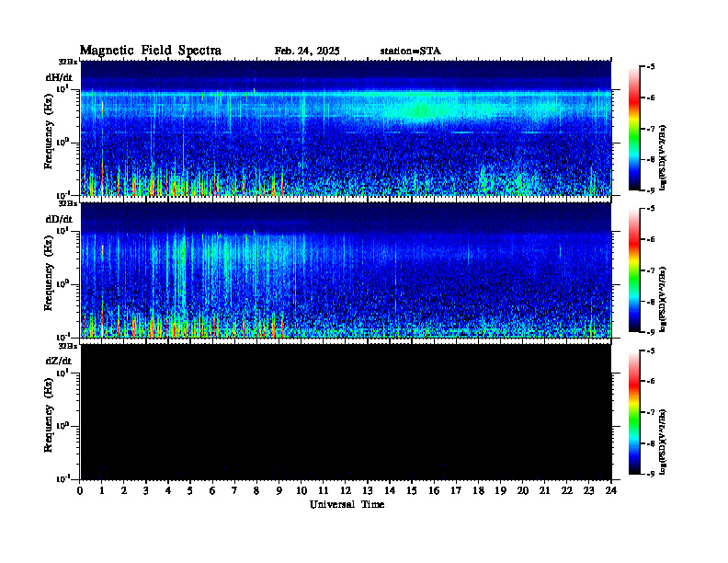
Task: Click the 10^0 frequency tick of dD/dt panel
Action: coord(63,283)
